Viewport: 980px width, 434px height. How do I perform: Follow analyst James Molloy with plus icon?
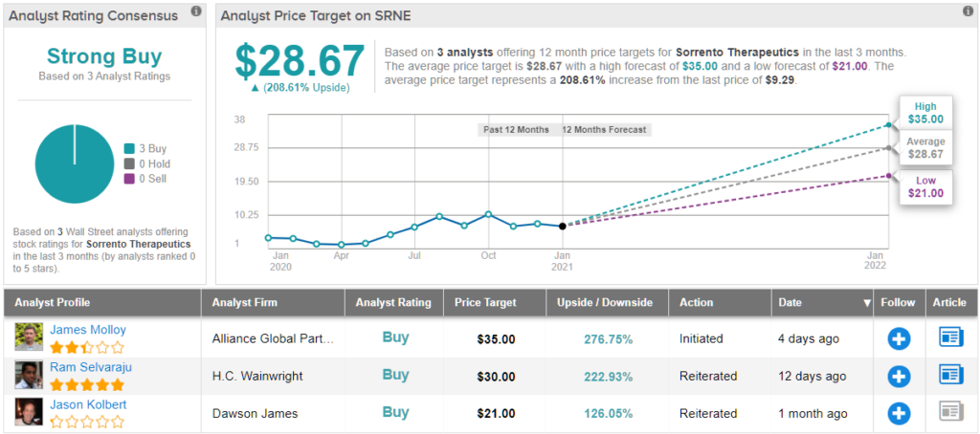[899, 338]
